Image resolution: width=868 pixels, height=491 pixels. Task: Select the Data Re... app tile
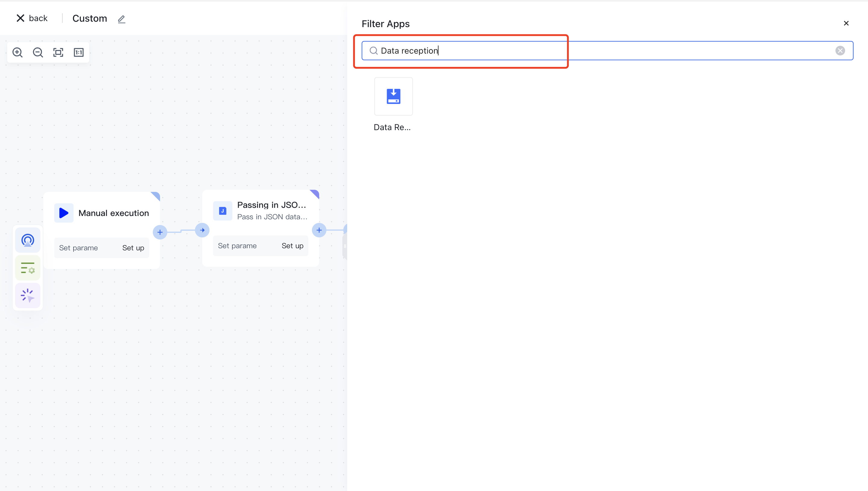coord(393,97)
